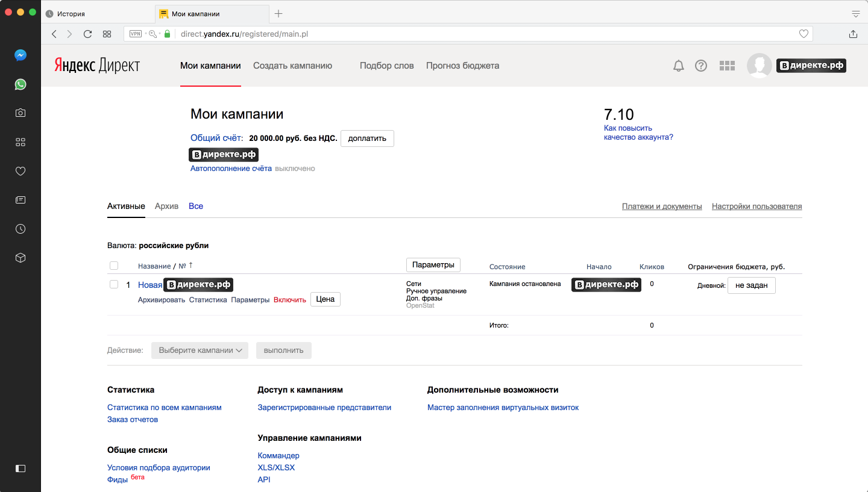
Task: Click the VPN badge in address bar
Action: click(136, 34)
